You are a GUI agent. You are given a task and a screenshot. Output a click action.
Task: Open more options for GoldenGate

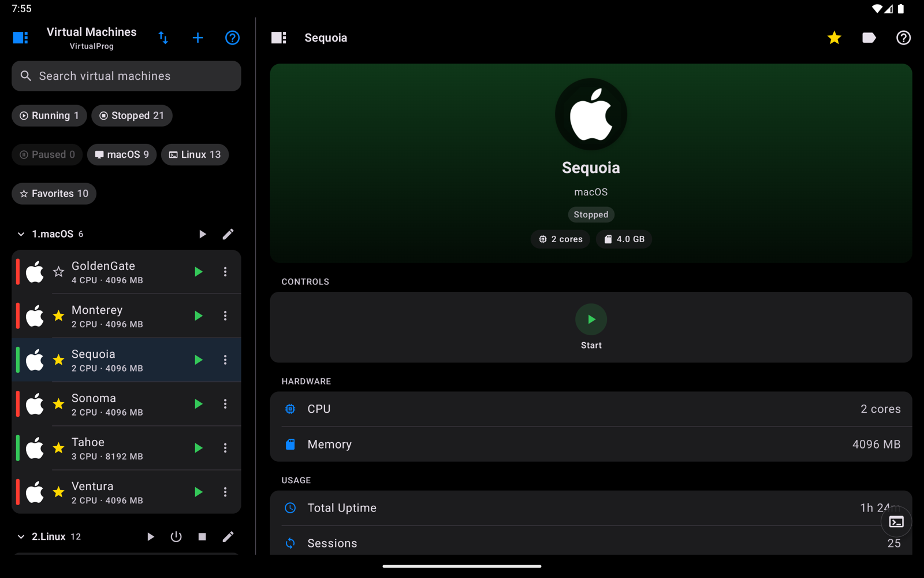[x=225, y=272]
